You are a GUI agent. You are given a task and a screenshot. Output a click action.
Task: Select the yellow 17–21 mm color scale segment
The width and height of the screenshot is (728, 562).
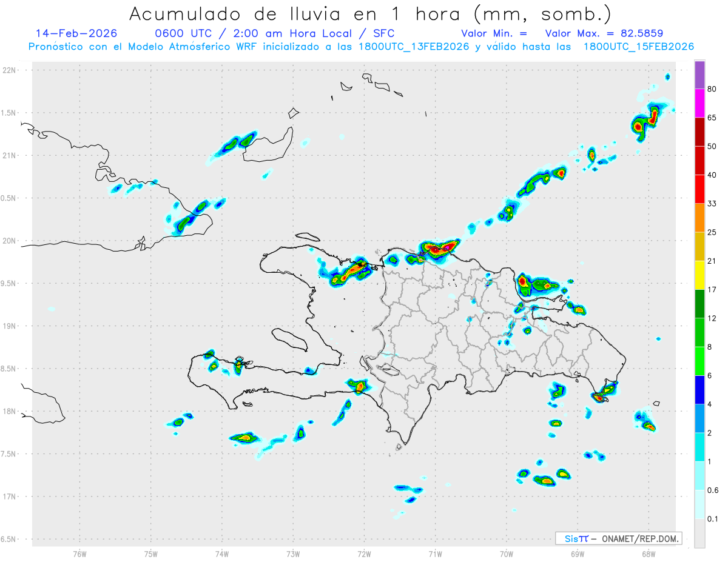(x=699, y=275)
